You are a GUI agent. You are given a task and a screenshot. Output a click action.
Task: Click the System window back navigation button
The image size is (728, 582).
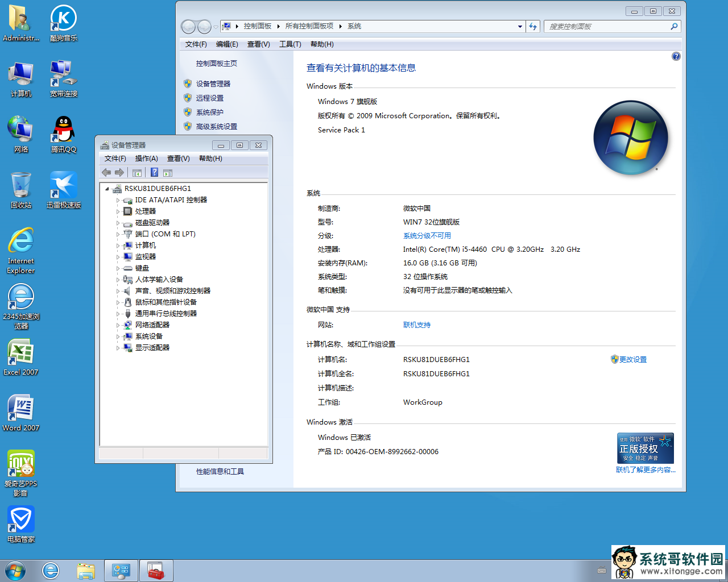click(188, 26)
